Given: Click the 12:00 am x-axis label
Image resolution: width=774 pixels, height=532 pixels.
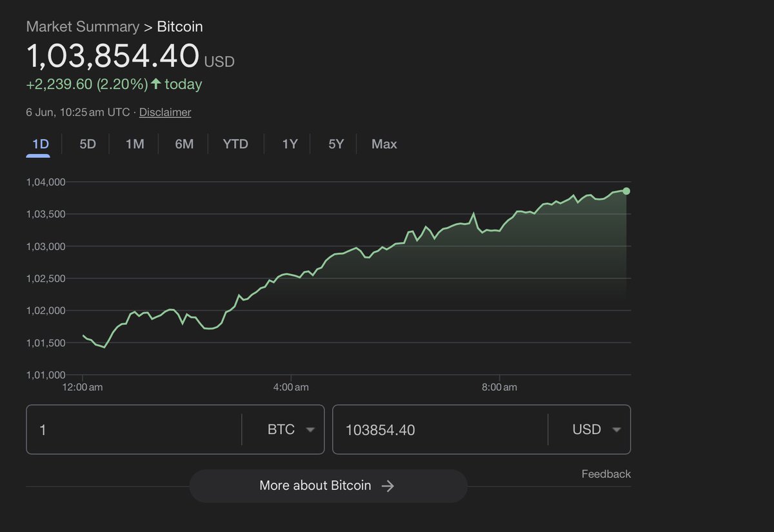Looking at the screenshot, I should pos(83,388).
